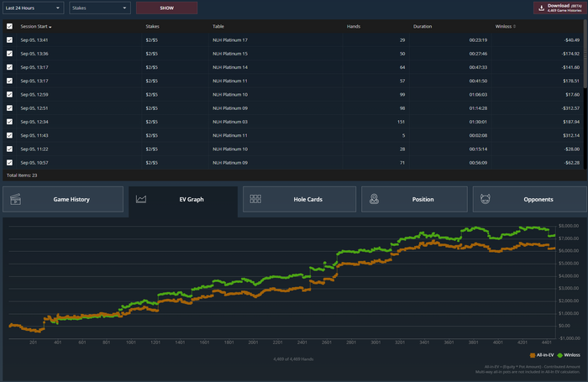Viewport: 588px width, 382px height.
Task: Click the SHOW button
Action: tap(167, 8)
